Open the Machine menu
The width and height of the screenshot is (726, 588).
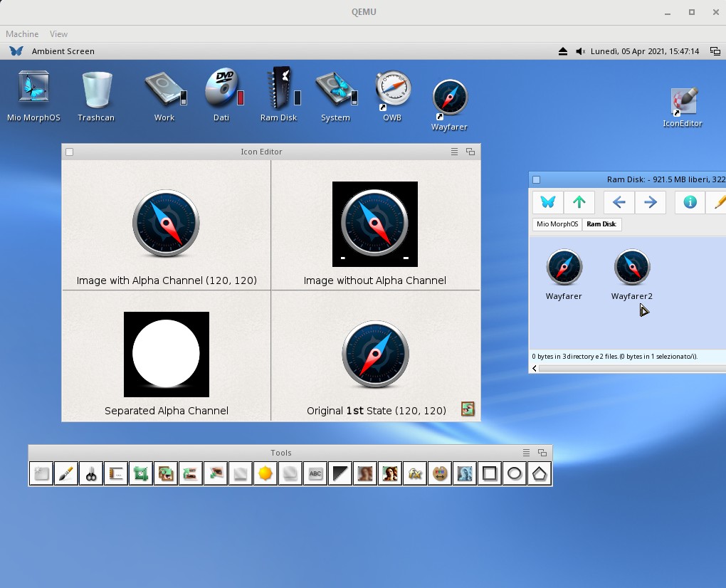point(22,33)
